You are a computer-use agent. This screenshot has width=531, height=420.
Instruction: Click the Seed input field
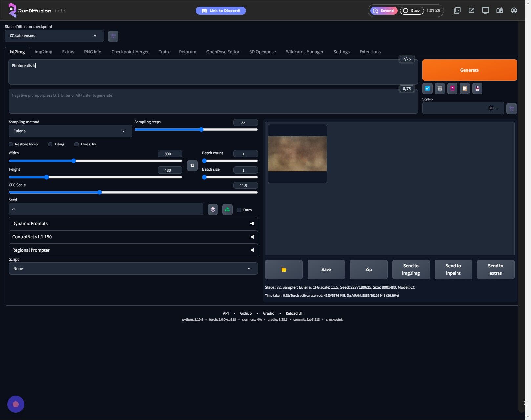pyautogui.click(x=106, y=209)
